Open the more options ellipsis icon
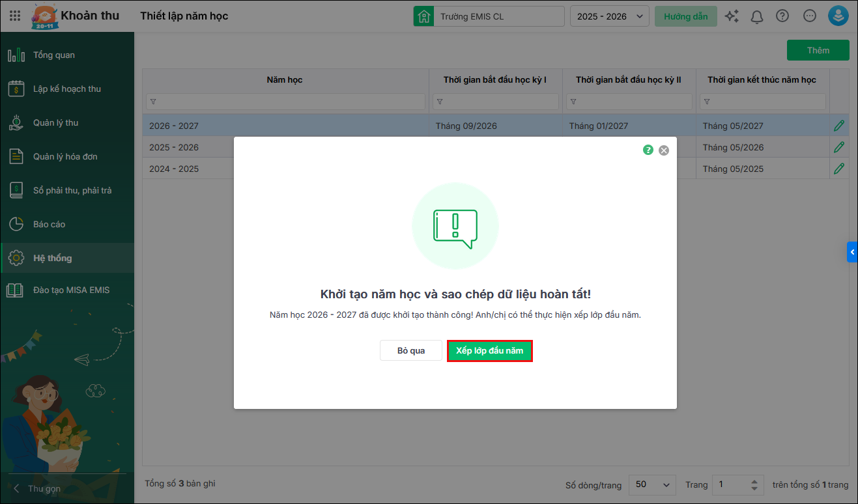The image size is (858, 504). coord(810,16)
